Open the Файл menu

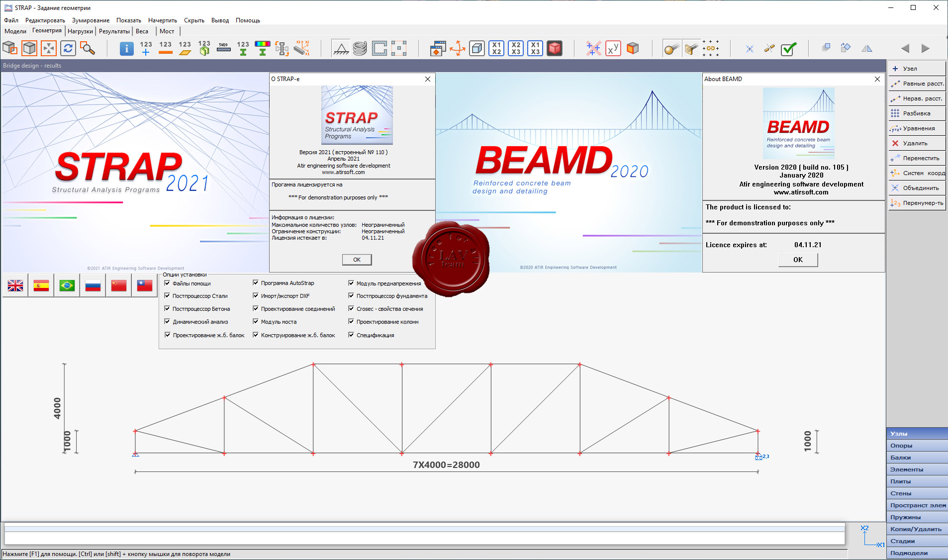(11, 20)
